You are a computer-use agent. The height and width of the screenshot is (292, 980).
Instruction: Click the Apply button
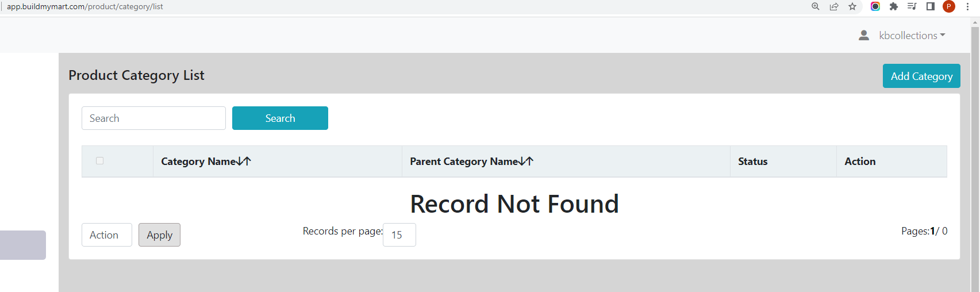coord(159,235)
